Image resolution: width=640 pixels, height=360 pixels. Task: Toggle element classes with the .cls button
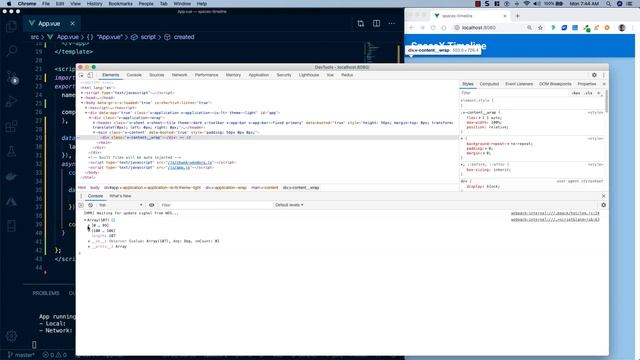click(588, 93)
